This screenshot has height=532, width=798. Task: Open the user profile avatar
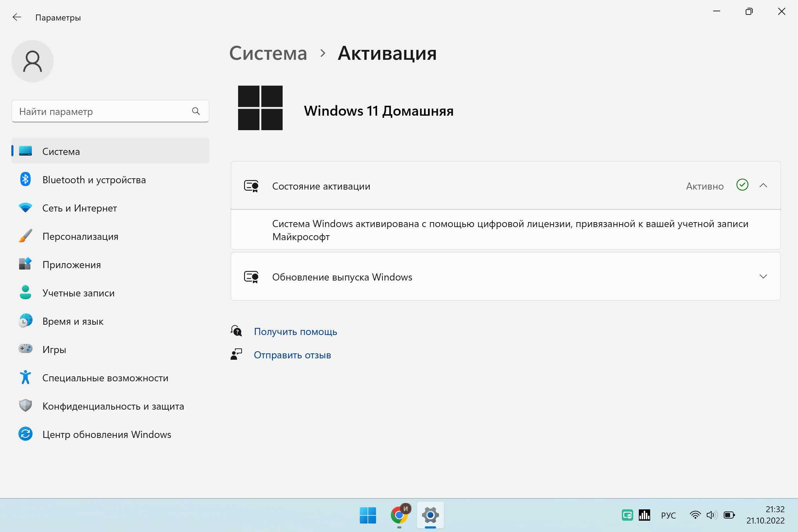point(33,61)
